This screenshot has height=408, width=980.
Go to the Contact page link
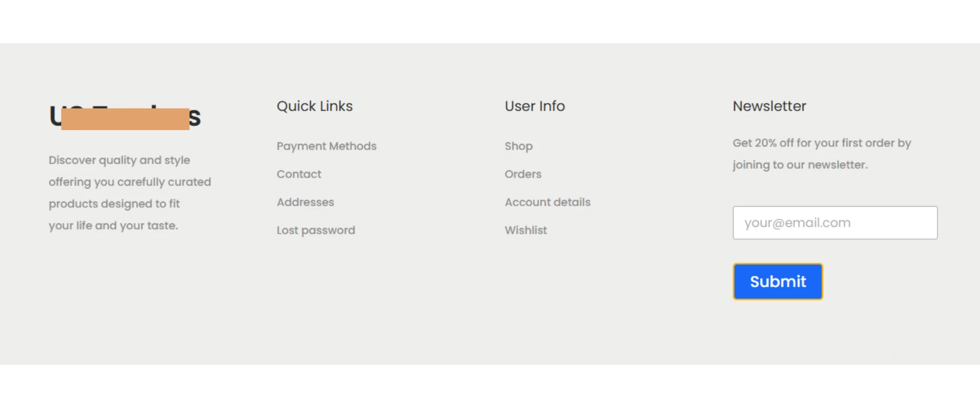point(299,174)
